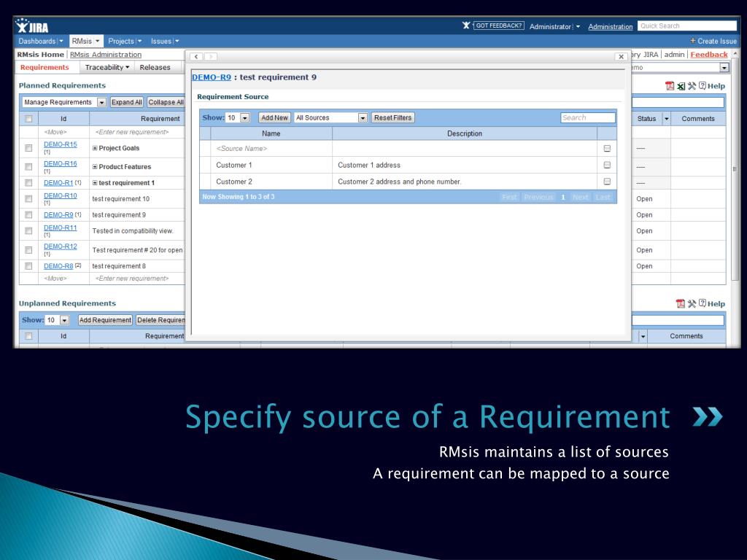Open the Status column dropdown arrow
The height and width of the screenshot is (560, 747).
[x=667, y=119]
